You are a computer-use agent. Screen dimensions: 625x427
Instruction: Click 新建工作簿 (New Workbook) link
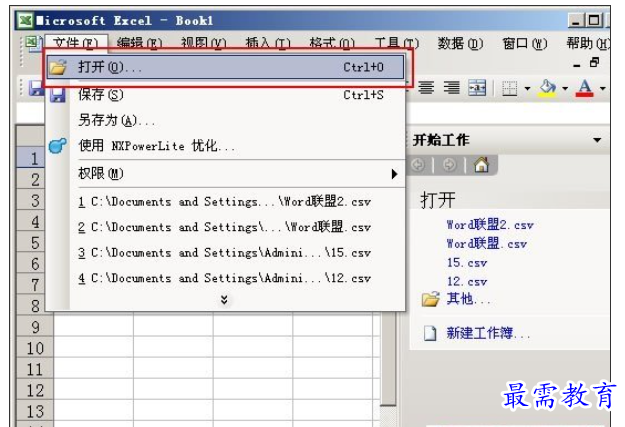tap(488, 333)
